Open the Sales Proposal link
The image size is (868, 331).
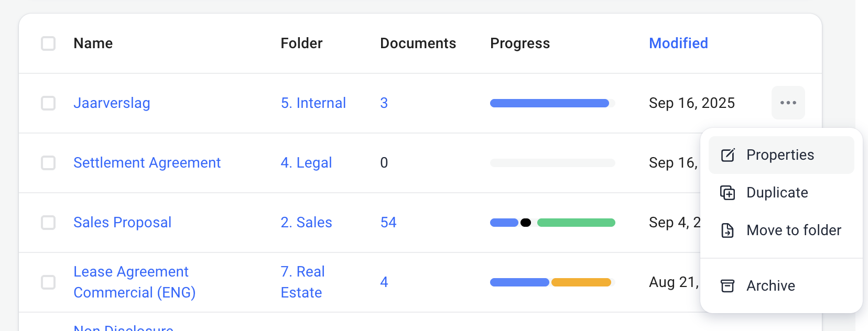click(122, 223)
